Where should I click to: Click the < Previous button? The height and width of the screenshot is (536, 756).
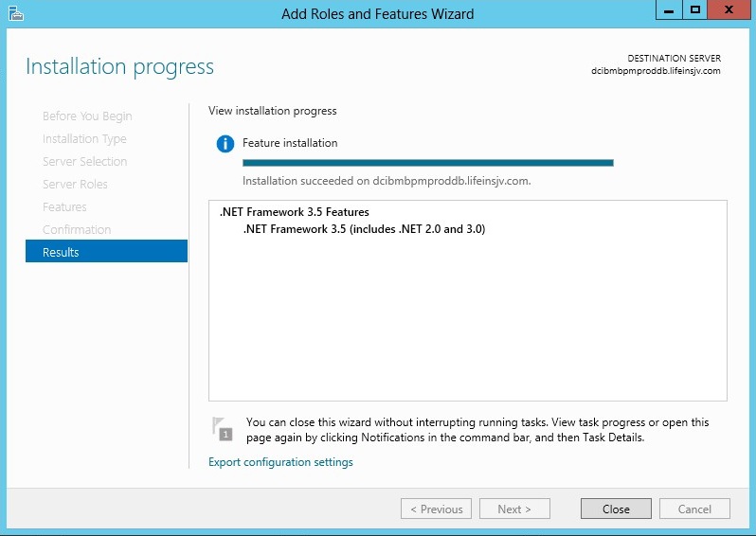tap(436, 509)
